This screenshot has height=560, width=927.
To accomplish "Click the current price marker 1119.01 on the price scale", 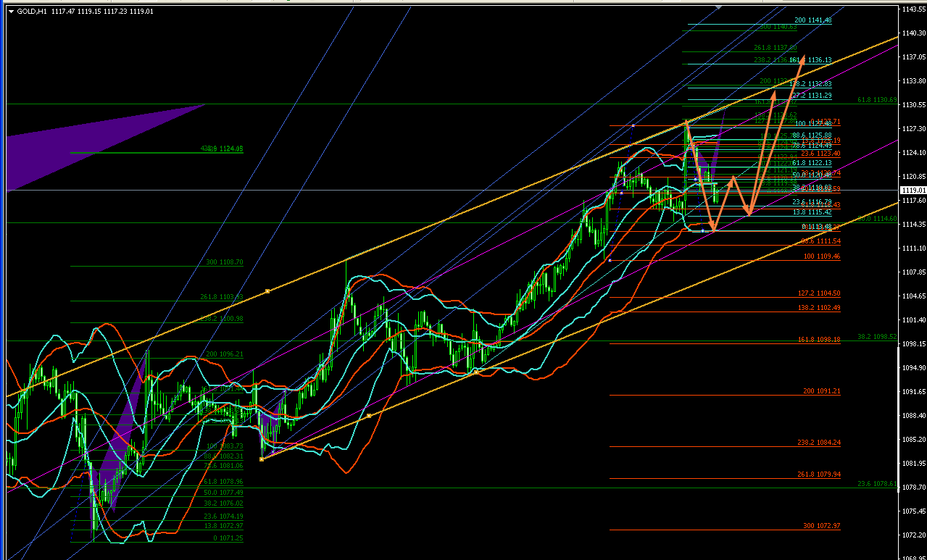I will point(913,190).
